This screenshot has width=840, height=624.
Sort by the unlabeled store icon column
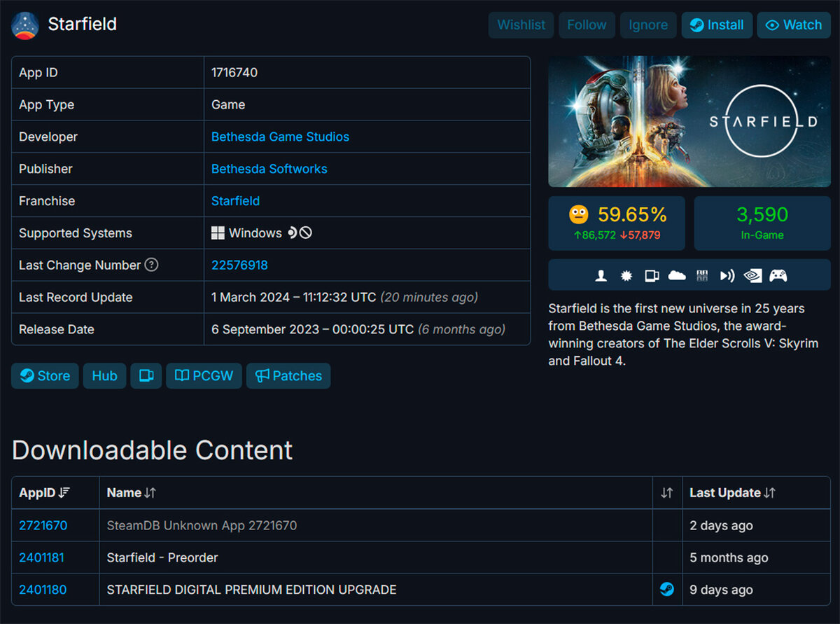coord(667,493)
